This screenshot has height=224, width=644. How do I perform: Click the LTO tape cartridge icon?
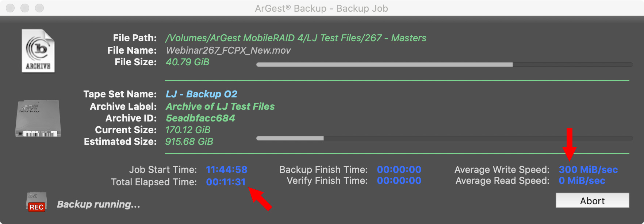pos(38,119)
